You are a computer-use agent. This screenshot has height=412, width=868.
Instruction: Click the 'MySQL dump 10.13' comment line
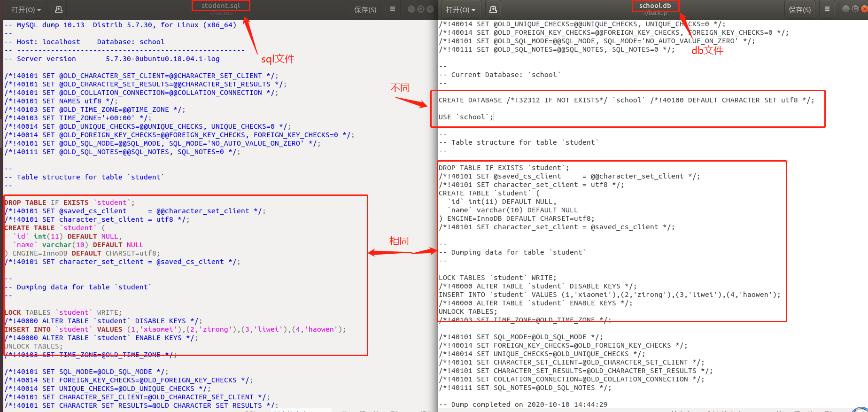(121, 25)
